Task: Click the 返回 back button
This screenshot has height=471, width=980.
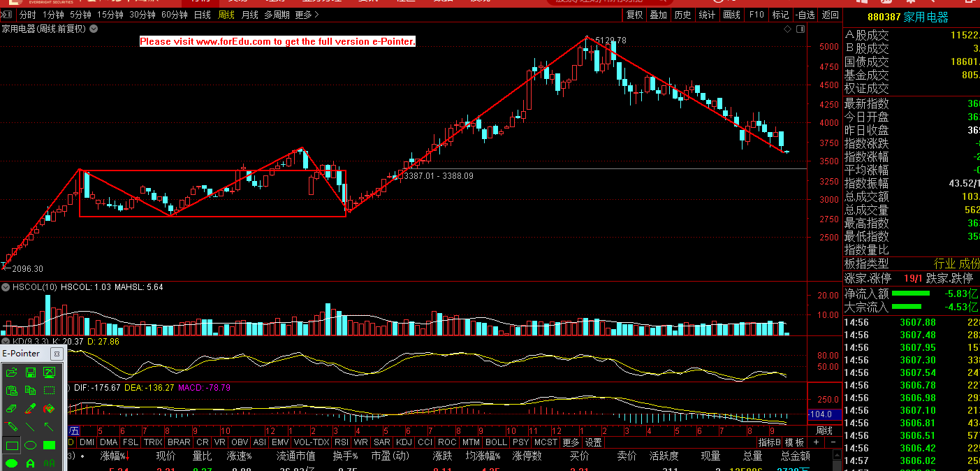Action: (830, 15)
